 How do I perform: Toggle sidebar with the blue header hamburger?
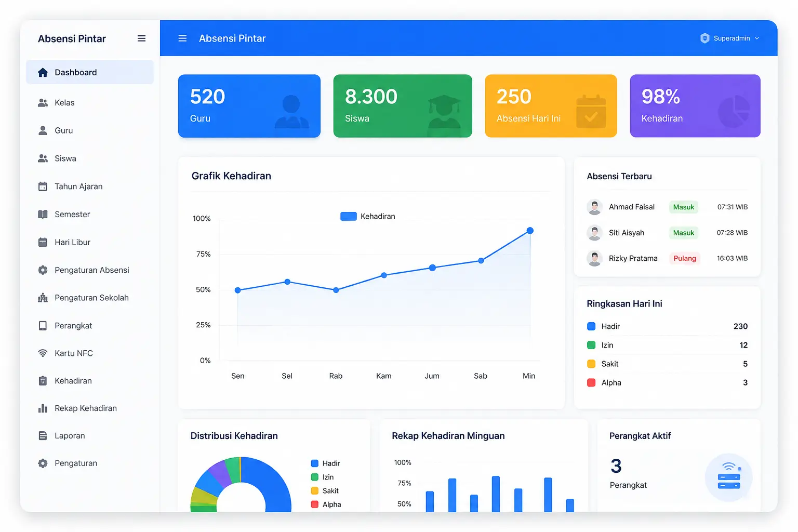point(182,38)
